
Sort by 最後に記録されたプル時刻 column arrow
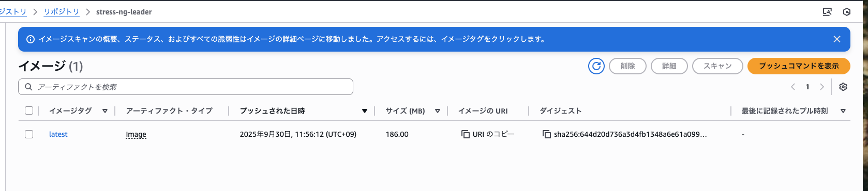point(843,111)
